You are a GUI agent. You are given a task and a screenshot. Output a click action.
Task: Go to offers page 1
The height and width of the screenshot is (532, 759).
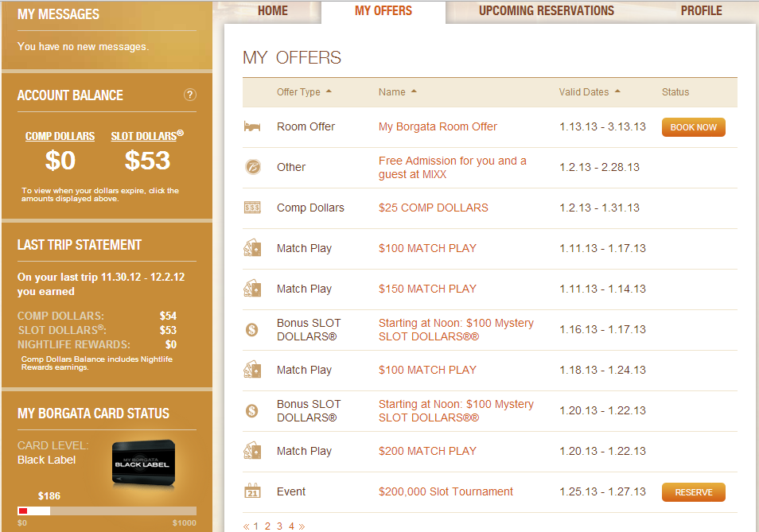[256, 526]
